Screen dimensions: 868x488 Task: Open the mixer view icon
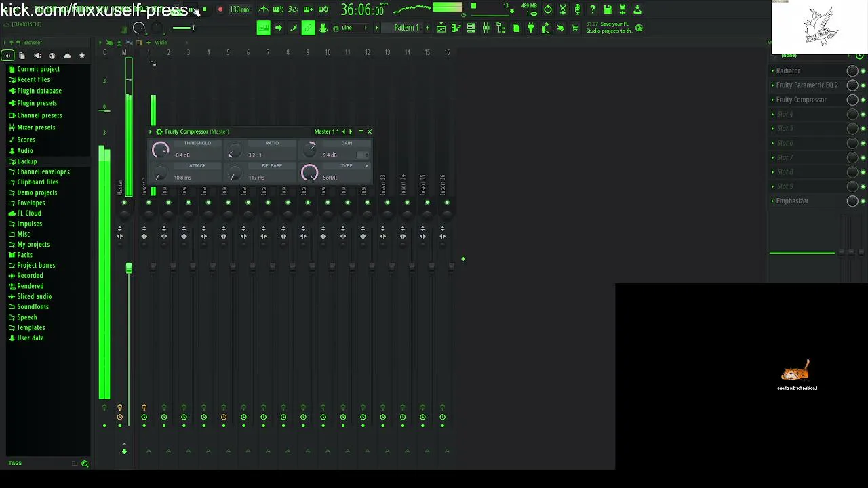(486, 28)
